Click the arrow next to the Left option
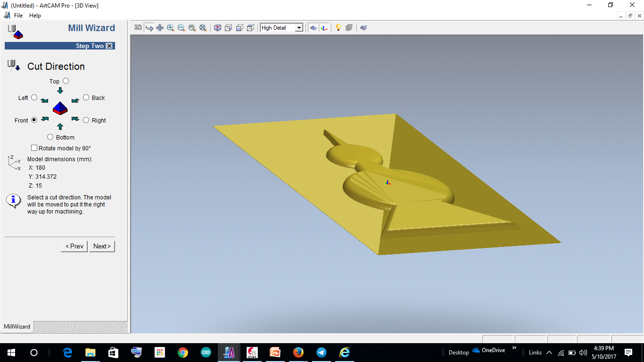The height and width of the screenshot is (362, 644). [x=44, y=100]
